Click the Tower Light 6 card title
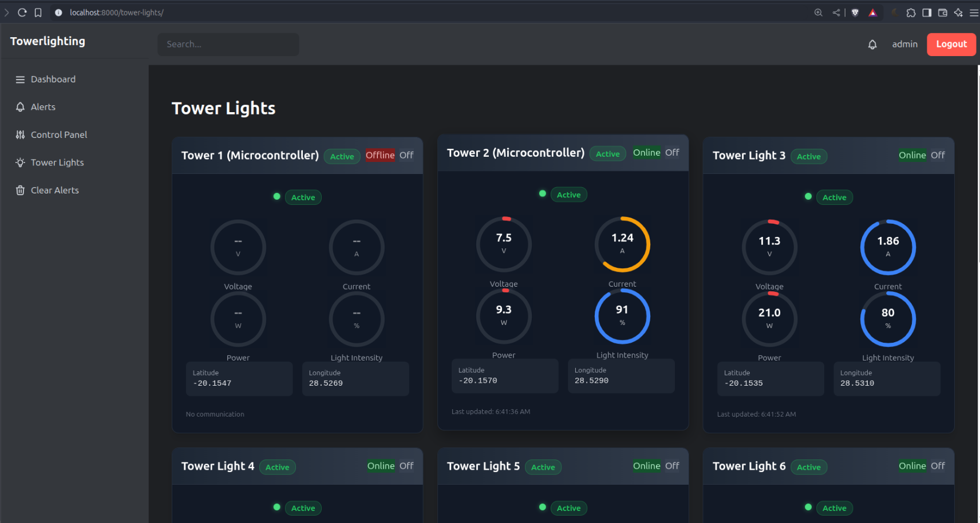980x523 pixels. 749,466
